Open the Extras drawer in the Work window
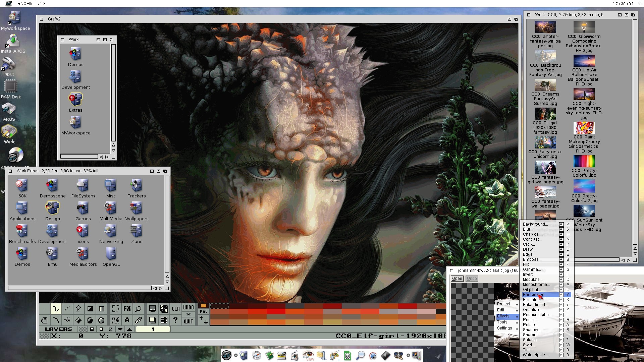This screenshot has width=644, height=362. 75,103
